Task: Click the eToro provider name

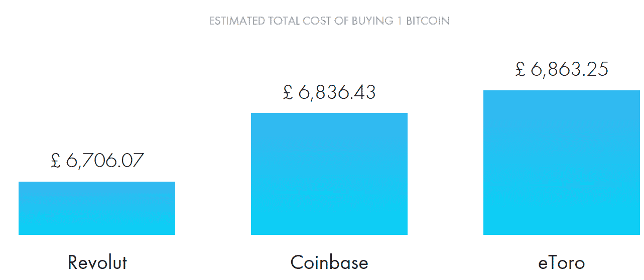Action: 562,262
